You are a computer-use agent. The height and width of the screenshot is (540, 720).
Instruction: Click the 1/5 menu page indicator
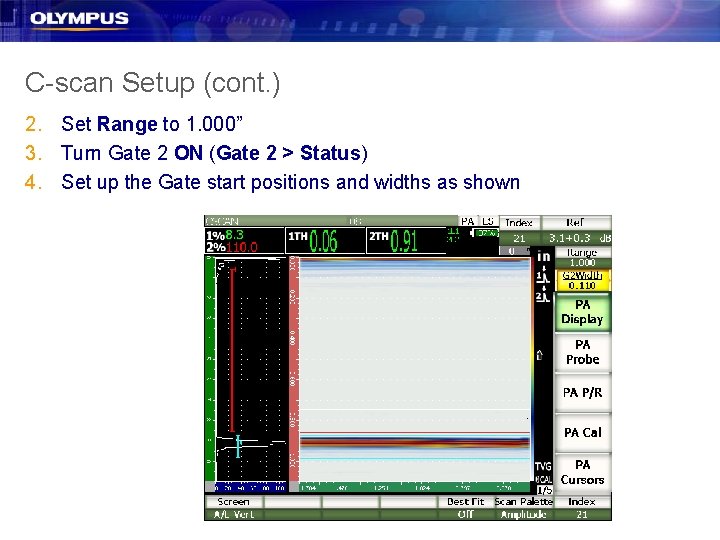coord(545,490)
